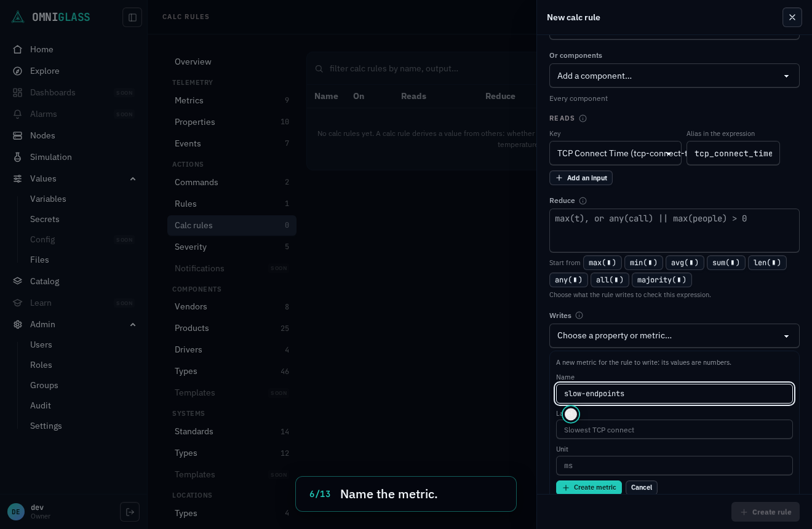
Task: Click the info icon next to Reads
Action: [583, 118]
